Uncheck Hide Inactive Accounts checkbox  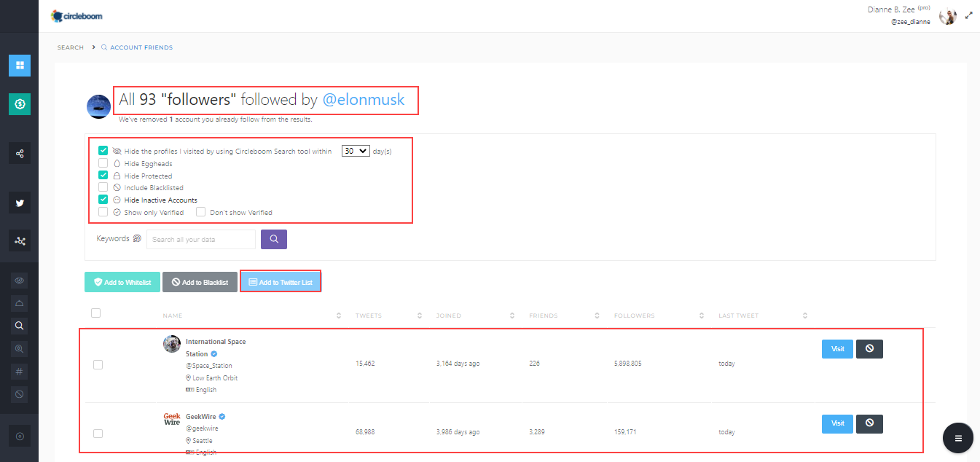click(103, 199)
